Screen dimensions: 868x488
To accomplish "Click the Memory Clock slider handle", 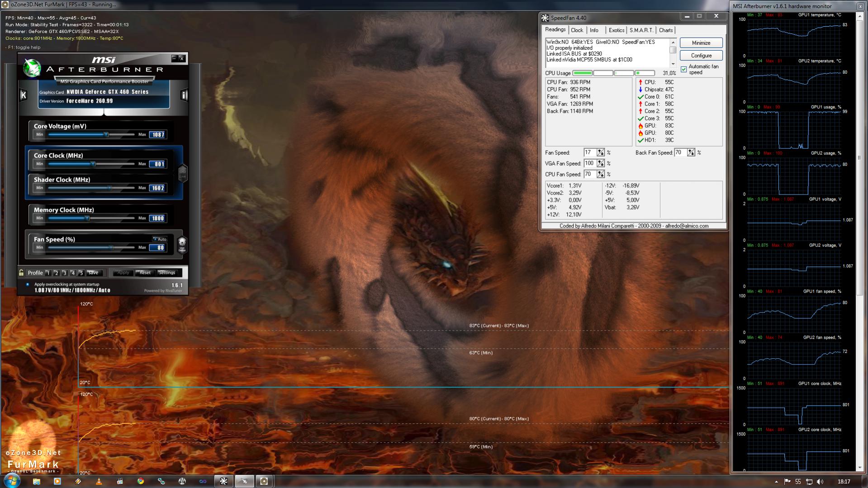I will [87, 218].
